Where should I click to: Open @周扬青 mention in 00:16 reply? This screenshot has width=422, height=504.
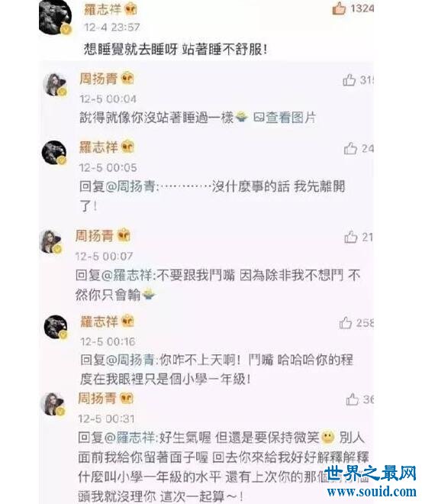(130, 360)
